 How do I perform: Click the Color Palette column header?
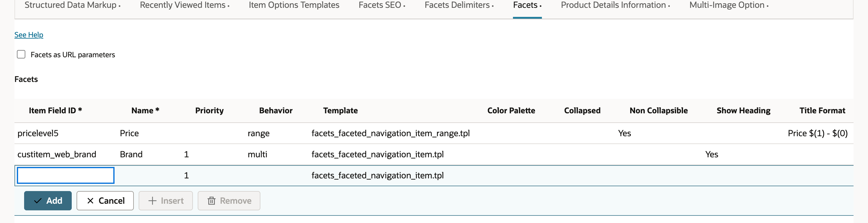511,111
